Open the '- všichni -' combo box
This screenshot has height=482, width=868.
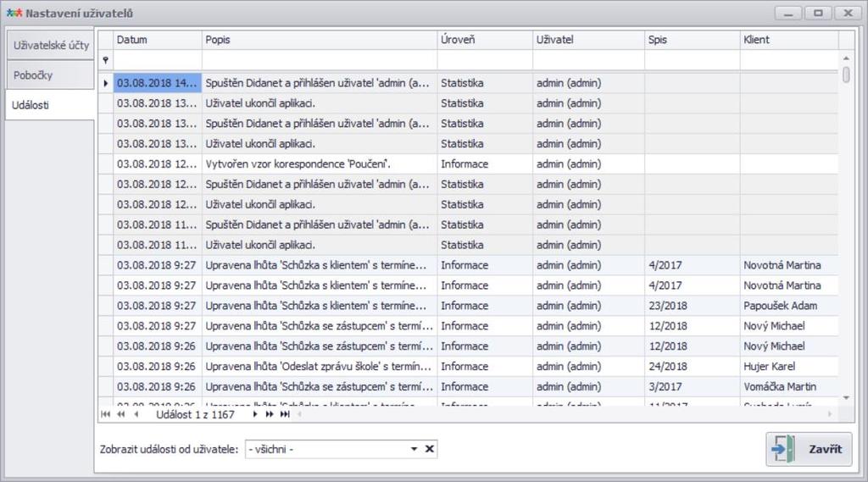point(341,449)
